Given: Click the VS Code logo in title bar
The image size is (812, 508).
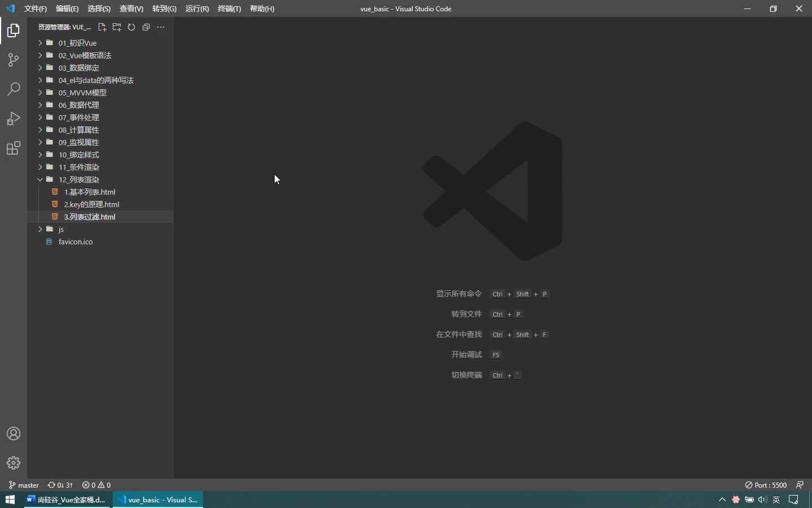Looking at the screenshot, I should point(10,8).
